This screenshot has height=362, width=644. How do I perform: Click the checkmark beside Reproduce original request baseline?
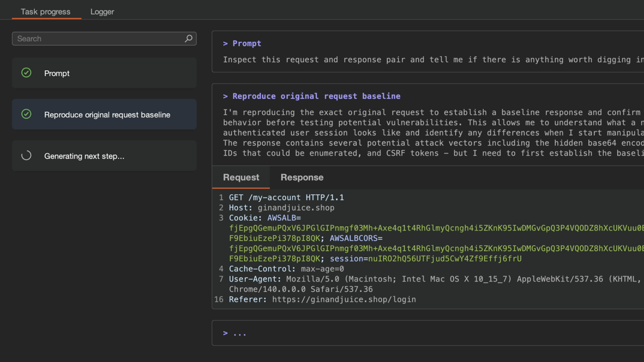coord(26,114)
